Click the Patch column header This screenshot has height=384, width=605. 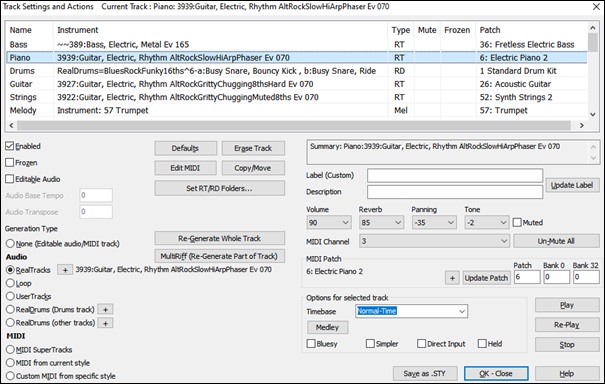(532, 30)
